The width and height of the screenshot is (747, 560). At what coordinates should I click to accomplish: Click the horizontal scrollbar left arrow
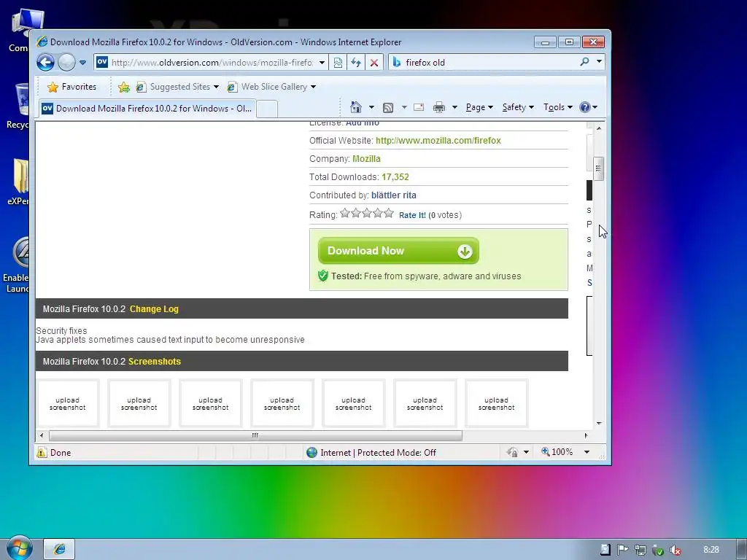[x=42, y=435]
